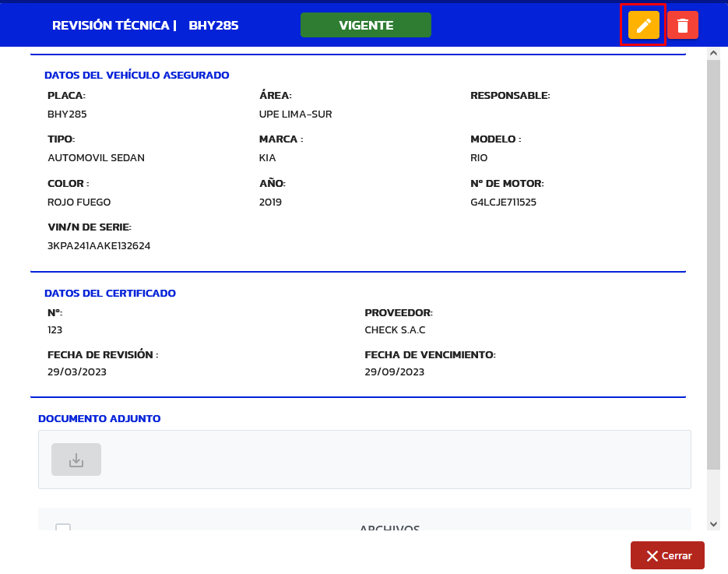The image size is (728, 574).
Task: Delete record with the red trash icon
Action: tap(682, 26)
